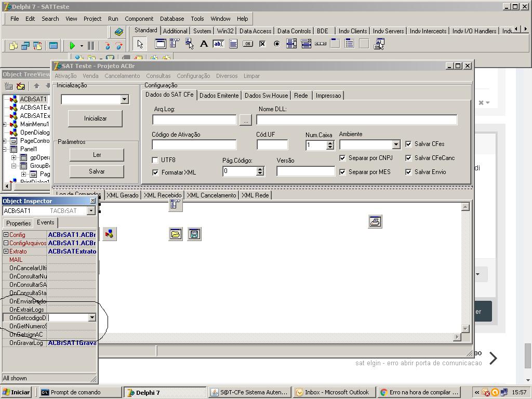The height and width of the screenshot is (399, 532).
Task: Expand the Extrato property node
Action: (x=6, y=251)
